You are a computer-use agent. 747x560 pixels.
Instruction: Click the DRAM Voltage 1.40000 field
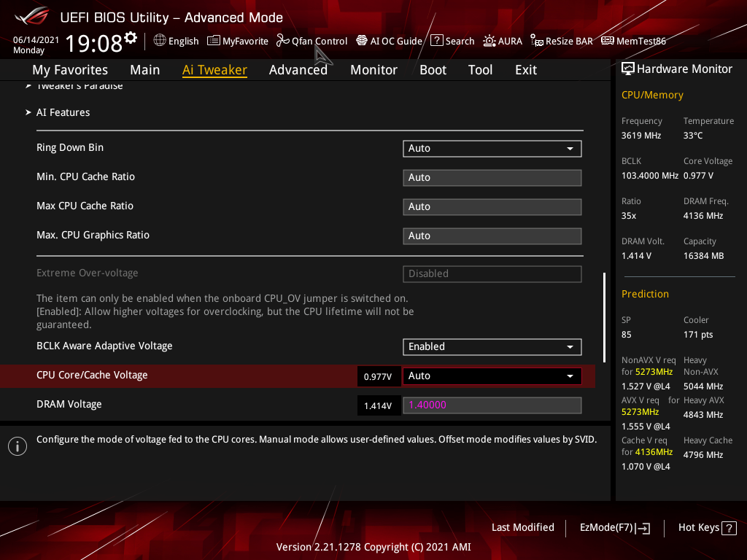click(492, 405)
